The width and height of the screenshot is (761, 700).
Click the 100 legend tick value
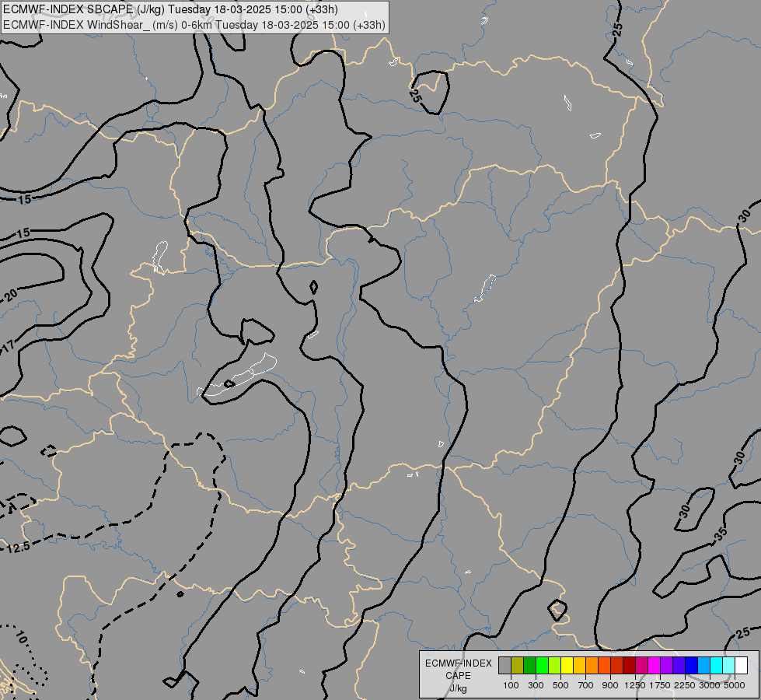511,685
